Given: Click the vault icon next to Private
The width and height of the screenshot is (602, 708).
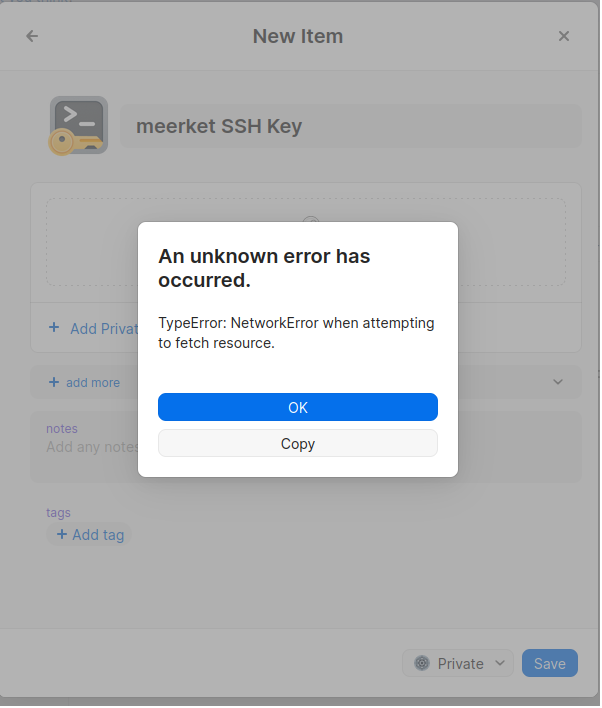Looking at the screenshot, I should (423, 664).
